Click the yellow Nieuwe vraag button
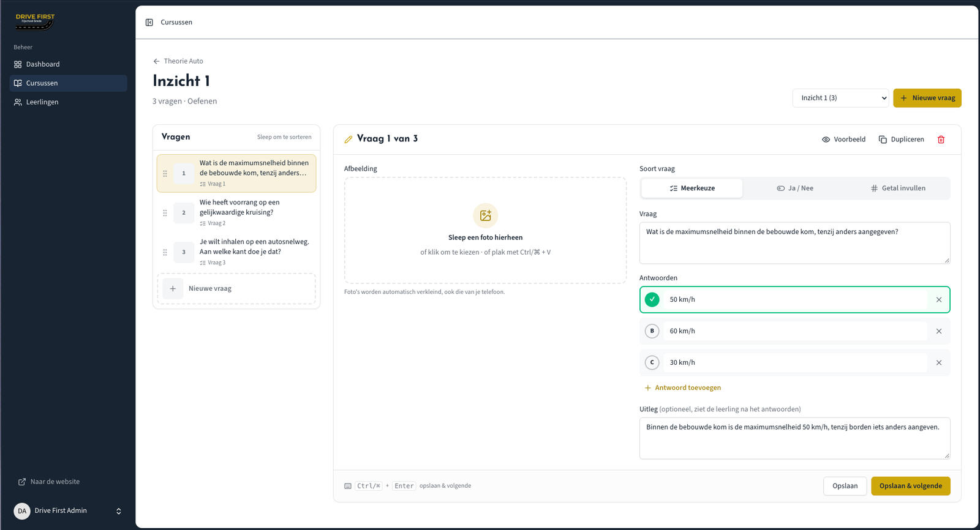The image size is (980, 530). tap(927, 98)
